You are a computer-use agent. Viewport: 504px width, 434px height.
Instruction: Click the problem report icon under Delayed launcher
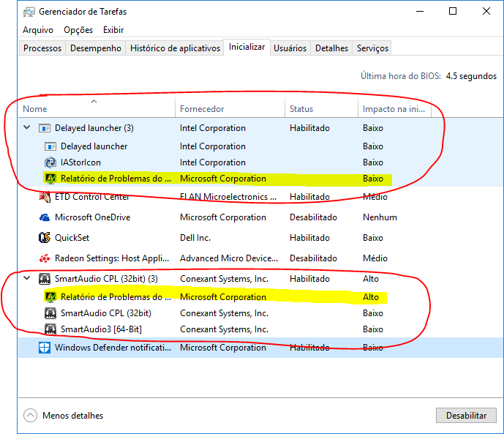[50, 179]
